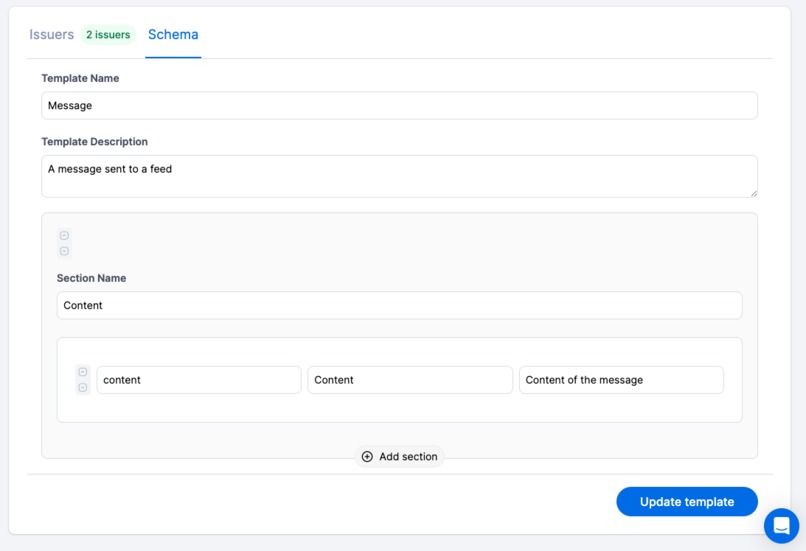Click the Section Name label
Viewport: 806px width, 551px height.
coord(91,278)
